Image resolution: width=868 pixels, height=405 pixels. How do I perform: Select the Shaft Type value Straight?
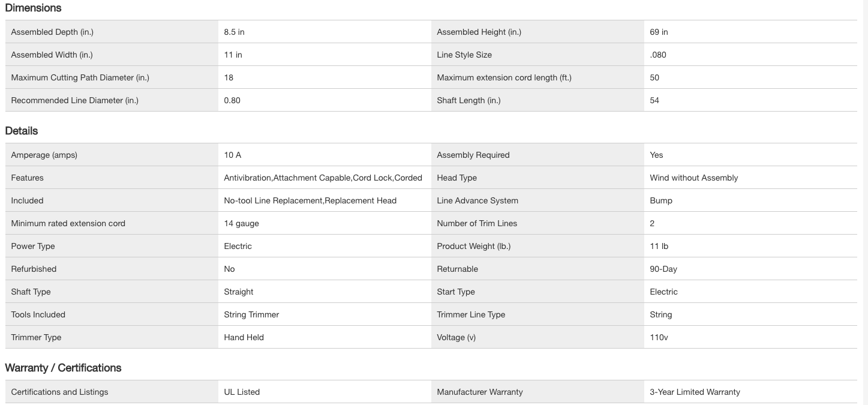click(239, 292)
